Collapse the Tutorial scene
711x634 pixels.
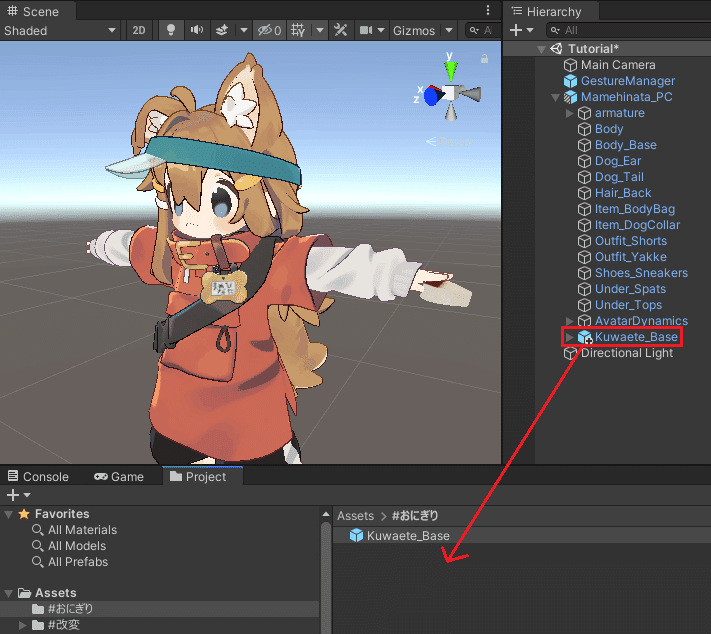click(x=541, y=49)
